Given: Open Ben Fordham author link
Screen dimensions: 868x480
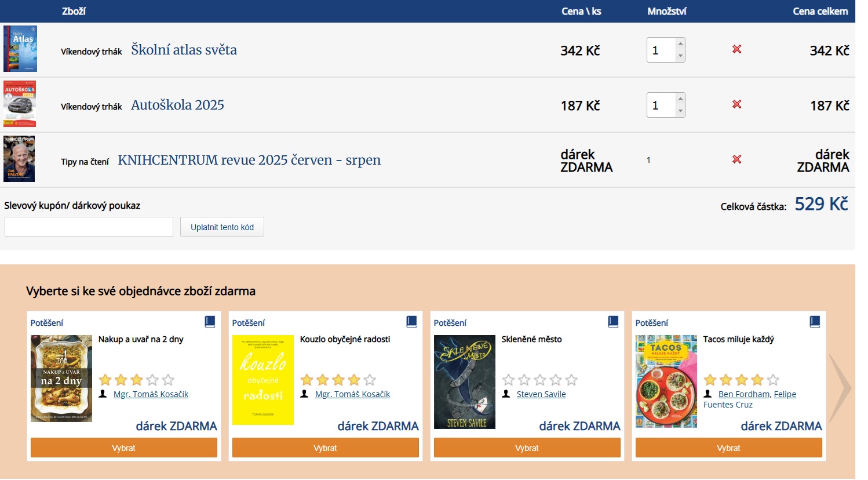Looking at the screenshot, I should [x=743, y=394].
